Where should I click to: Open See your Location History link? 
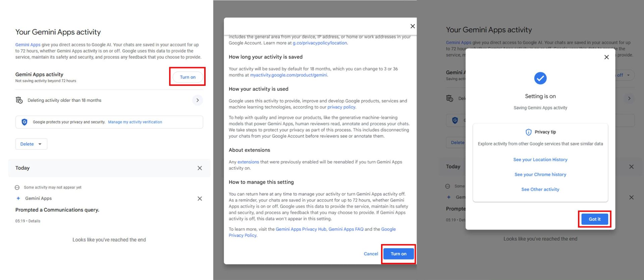pyautogui.click(x=540, y=160)
